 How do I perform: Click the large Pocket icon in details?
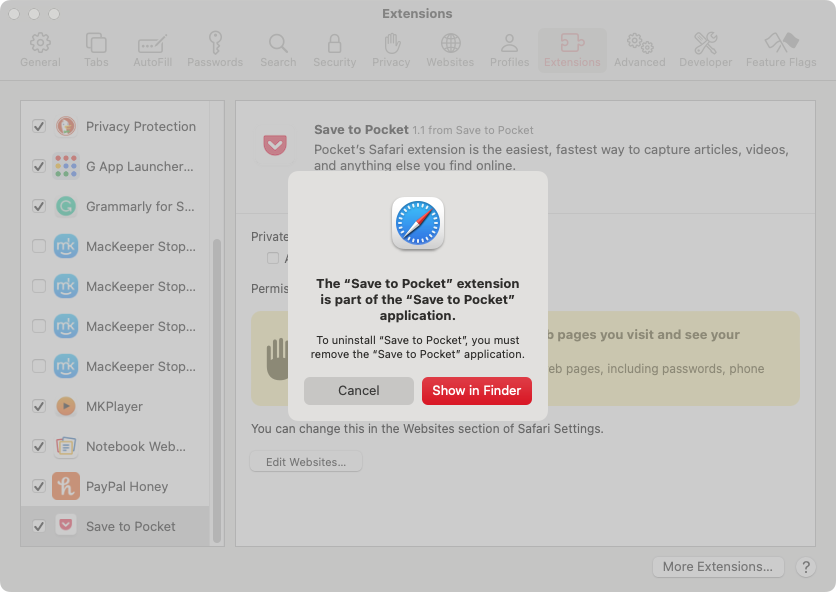275,145
